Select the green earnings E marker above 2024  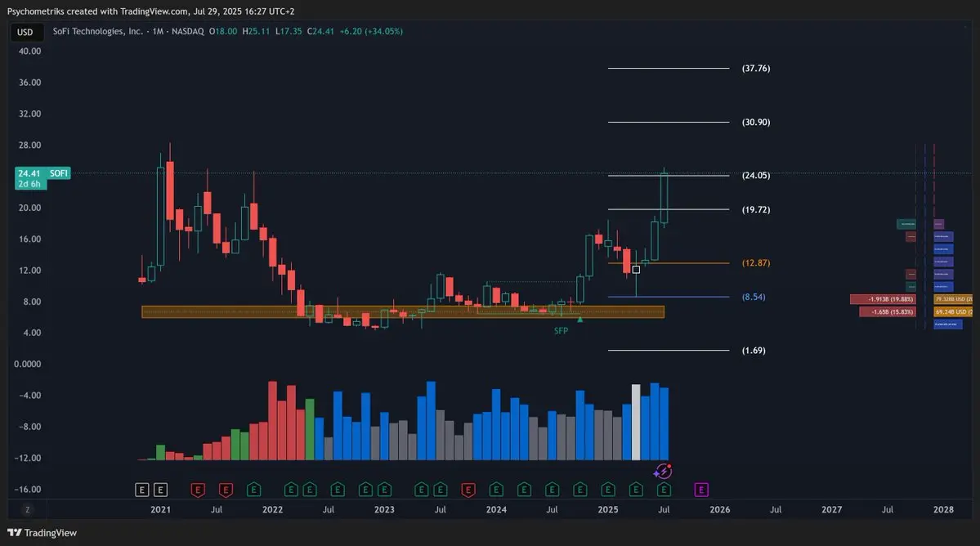point(496,490)
